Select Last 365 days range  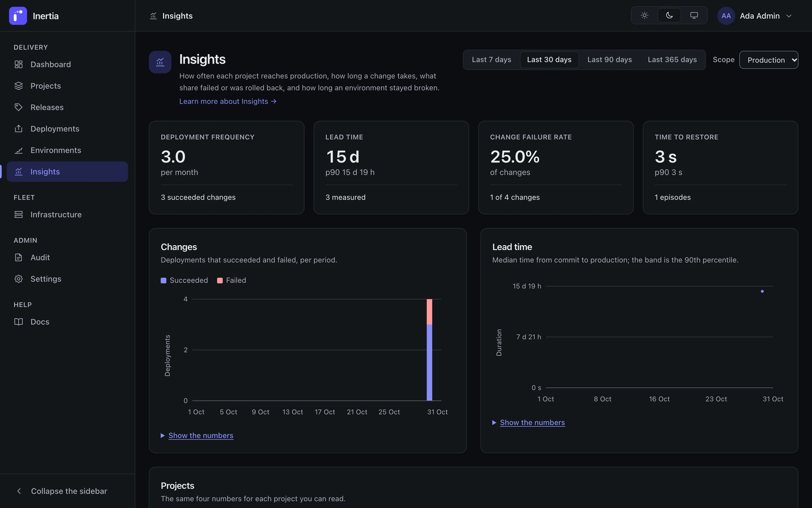672,60
